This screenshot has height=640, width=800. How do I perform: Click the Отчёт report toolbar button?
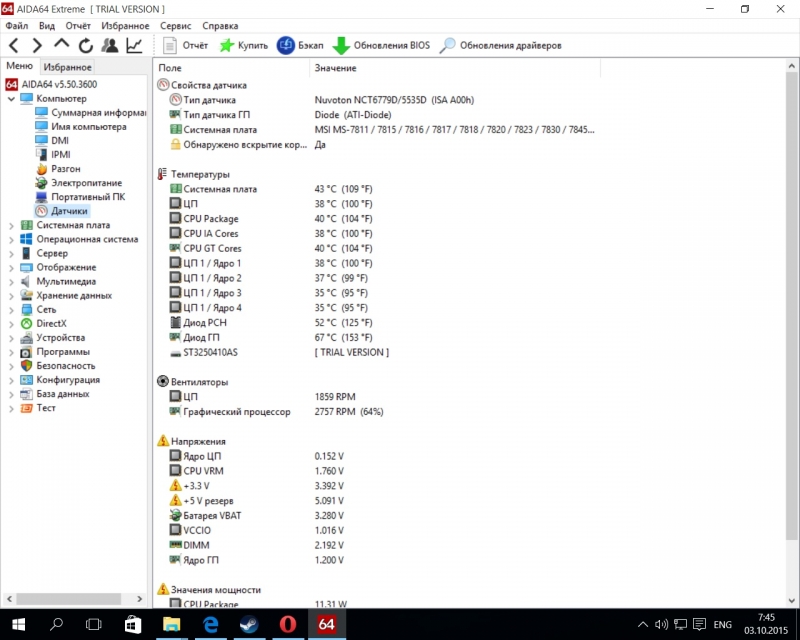tap(186, 45)
